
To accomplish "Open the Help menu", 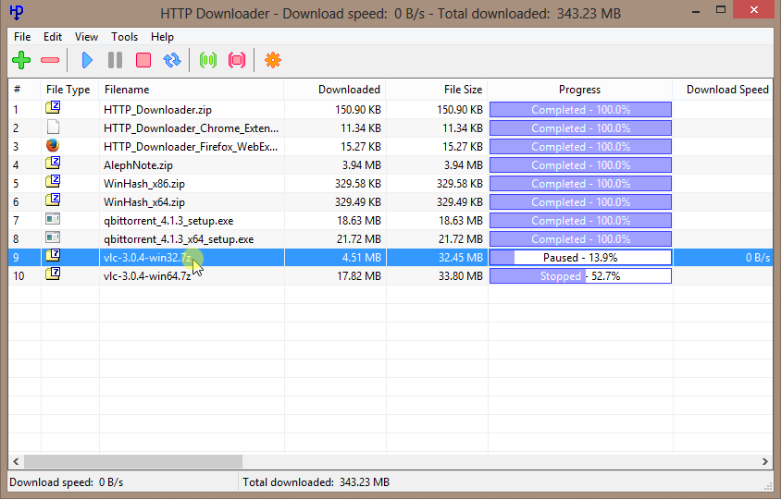I will (x=162, y=37).
